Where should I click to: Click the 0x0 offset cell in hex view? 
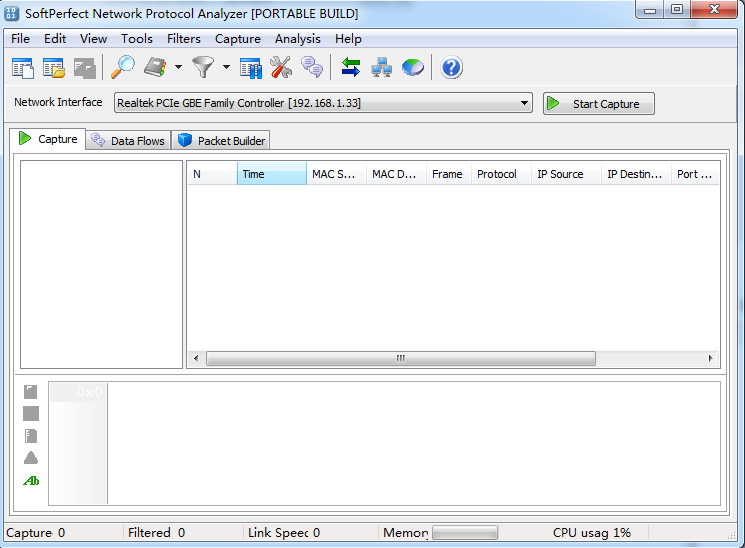pos(78,392)
